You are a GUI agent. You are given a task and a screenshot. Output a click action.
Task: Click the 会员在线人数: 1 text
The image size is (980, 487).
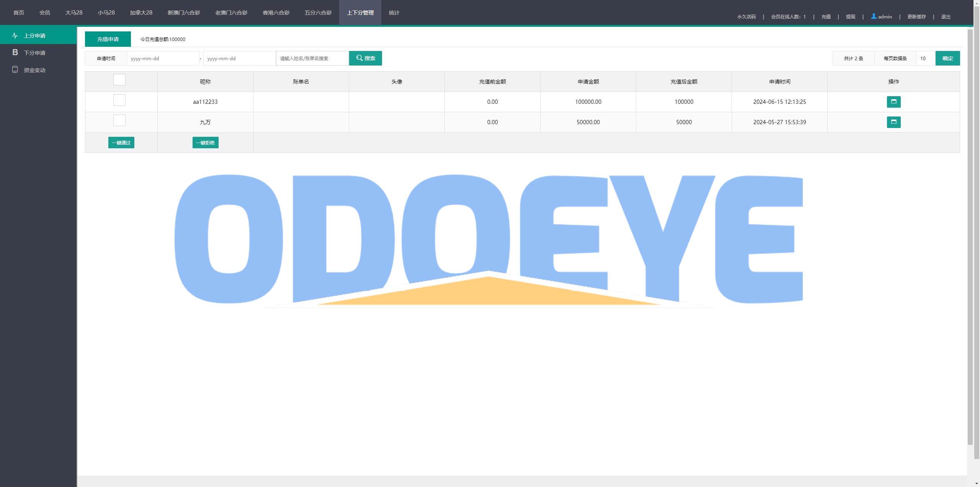click(x=789, y=16)
